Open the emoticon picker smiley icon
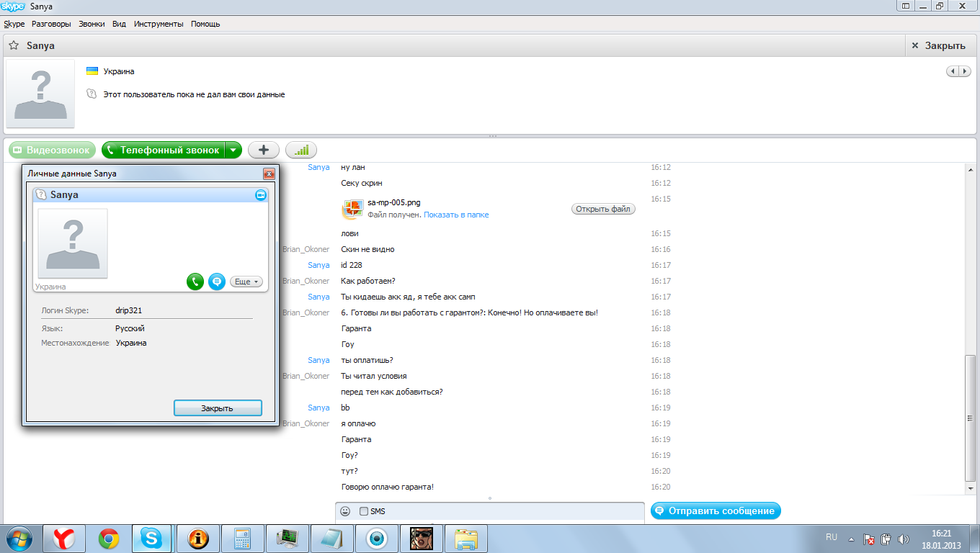The height and width of the screenshot is (553, 980). pos(345,511)
